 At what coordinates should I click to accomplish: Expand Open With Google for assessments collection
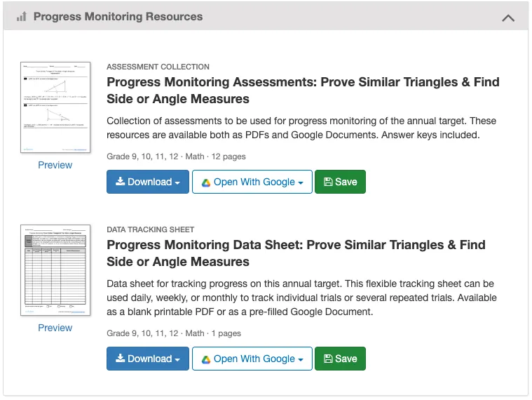252,182
